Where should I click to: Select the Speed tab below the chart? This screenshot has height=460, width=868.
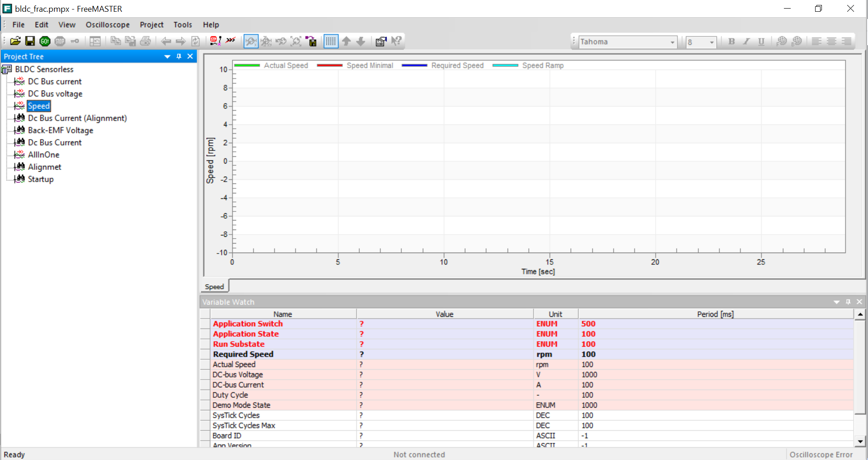pyautogui.click(x=214, y=287)
